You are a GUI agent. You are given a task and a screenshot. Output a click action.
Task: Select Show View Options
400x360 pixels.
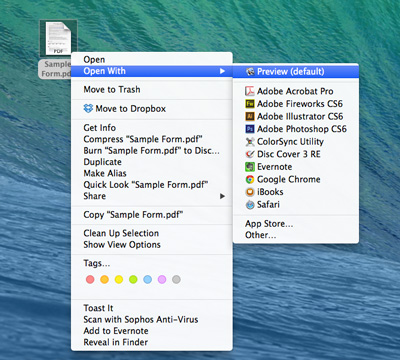(152, 245)
